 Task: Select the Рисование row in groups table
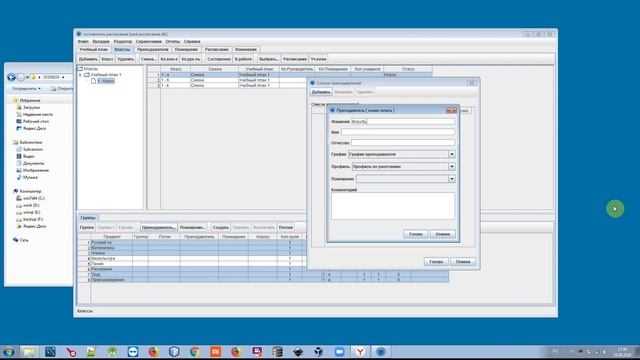click(x=263, y=269)
